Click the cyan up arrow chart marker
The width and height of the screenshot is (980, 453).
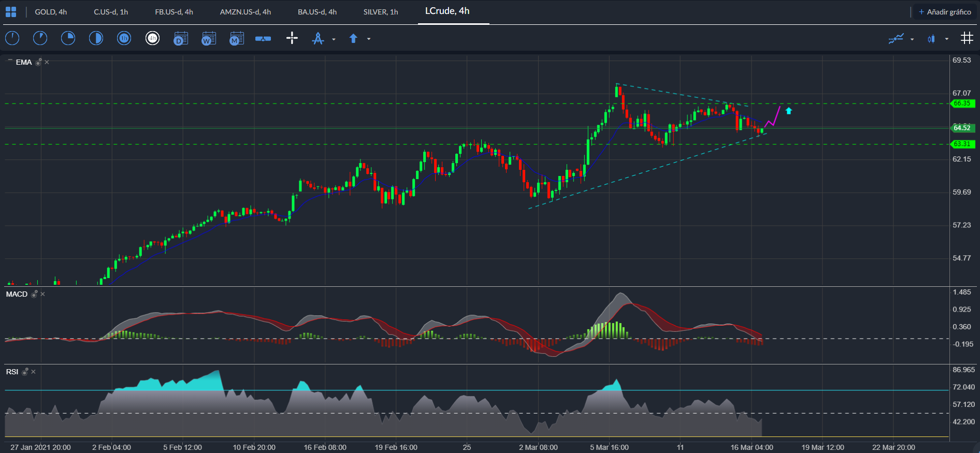(788, 111)
